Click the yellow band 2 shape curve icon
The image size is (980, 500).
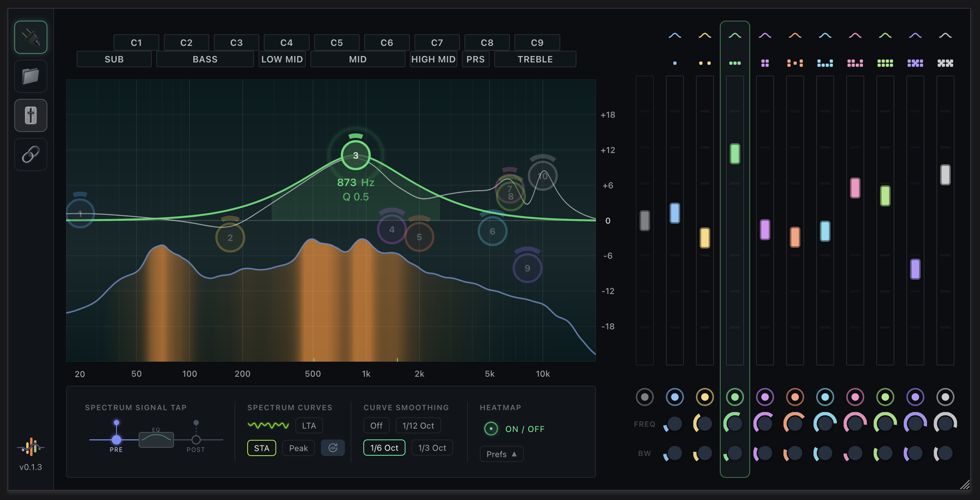point(705,36)
